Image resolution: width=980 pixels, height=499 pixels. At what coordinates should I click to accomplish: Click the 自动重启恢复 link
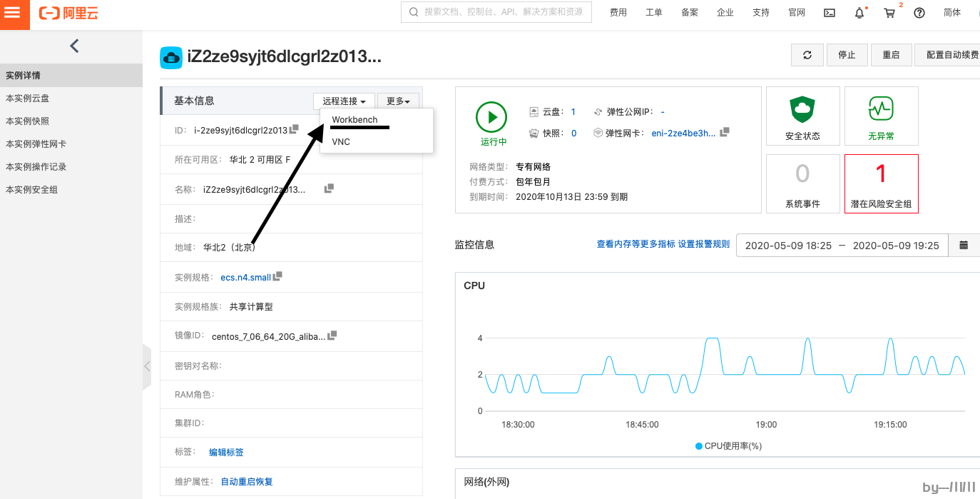[x=247, y=481]
